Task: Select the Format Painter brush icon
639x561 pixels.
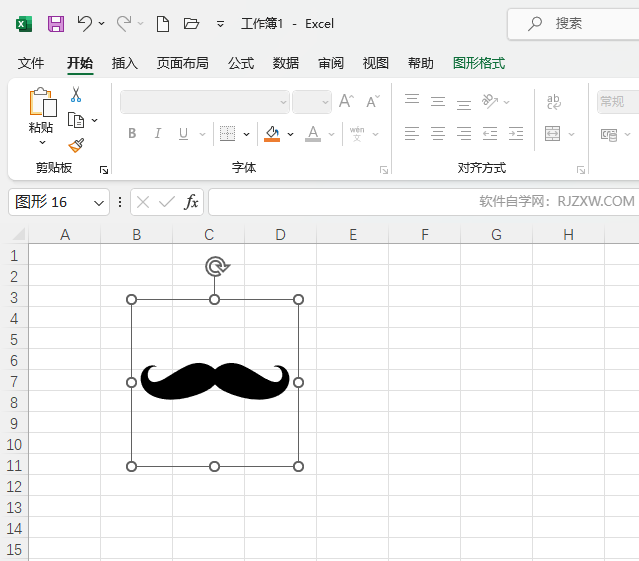Action: pyautogui.click(x=76, y=145)
